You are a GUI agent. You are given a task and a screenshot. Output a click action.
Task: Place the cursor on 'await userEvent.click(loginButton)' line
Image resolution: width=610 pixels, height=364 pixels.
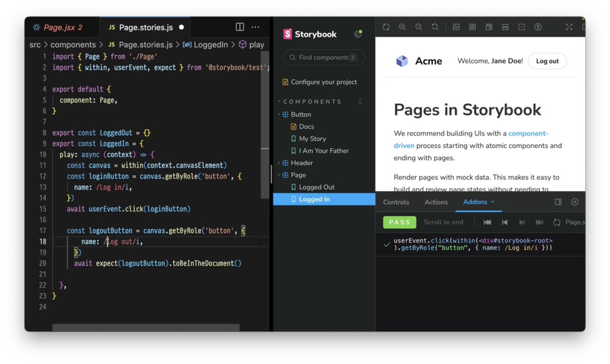click(x=129, y=209)
